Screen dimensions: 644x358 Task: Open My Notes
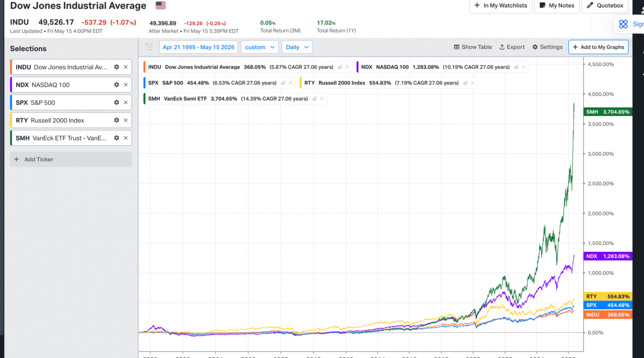[x=556, y=6]
